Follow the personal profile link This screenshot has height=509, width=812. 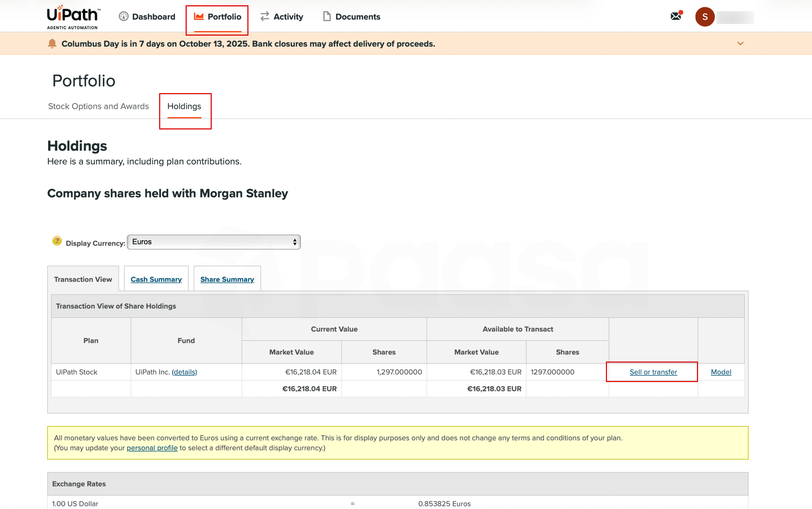[x=152, y=448]
